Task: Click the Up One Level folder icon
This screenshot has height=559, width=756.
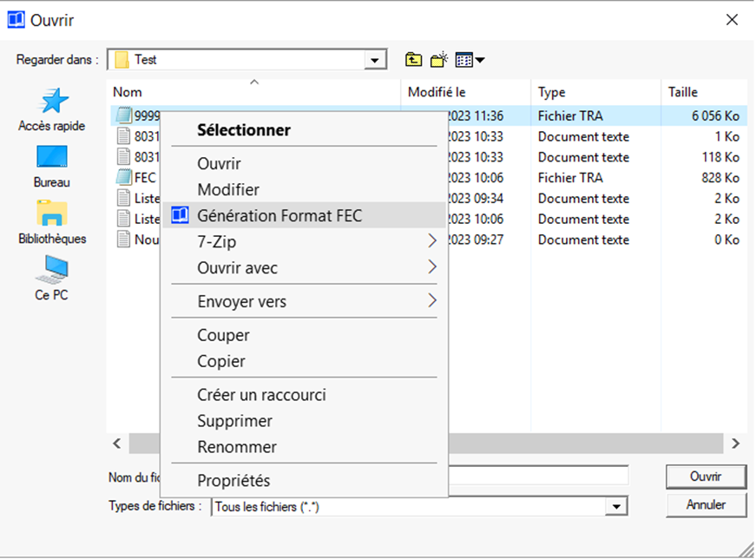Action: pyautogui.click(x=414, y=60)
